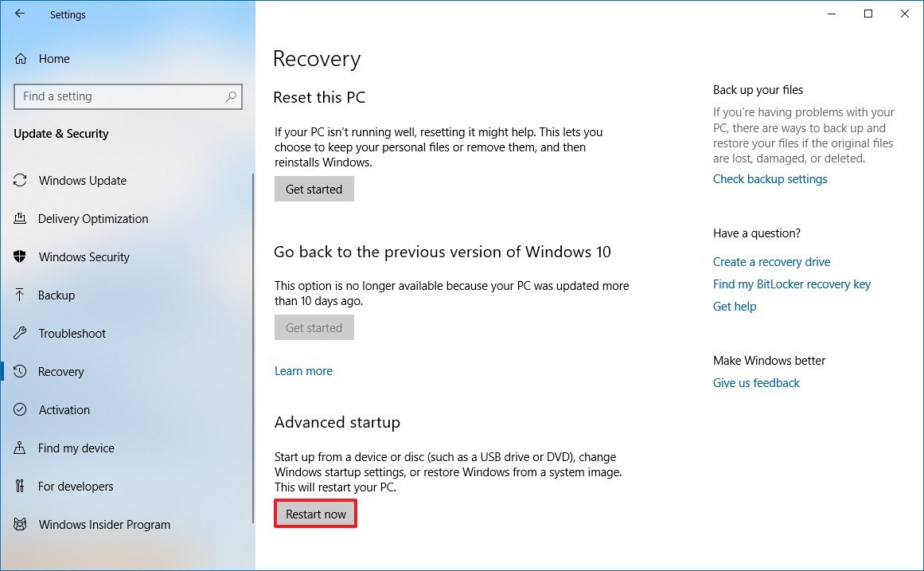The height and width of the screenshot is (571, 924).
Task: Open Find my device settings
Action: tap(76, 448)
